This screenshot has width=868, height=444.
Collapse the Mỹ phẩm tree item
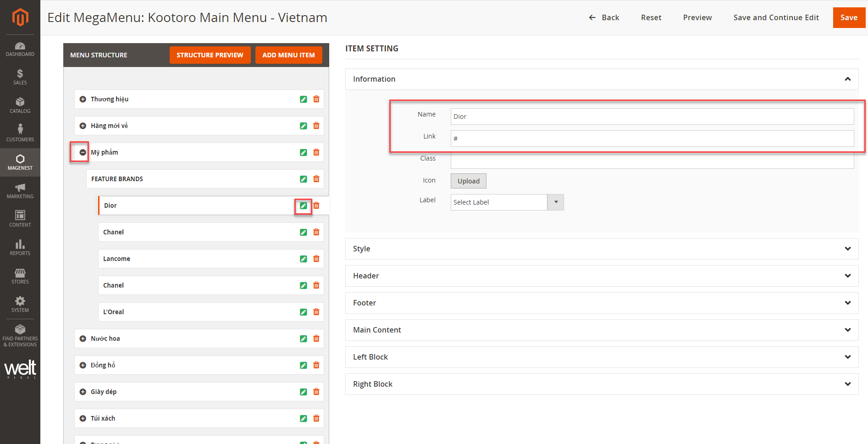tap(83, 152)
